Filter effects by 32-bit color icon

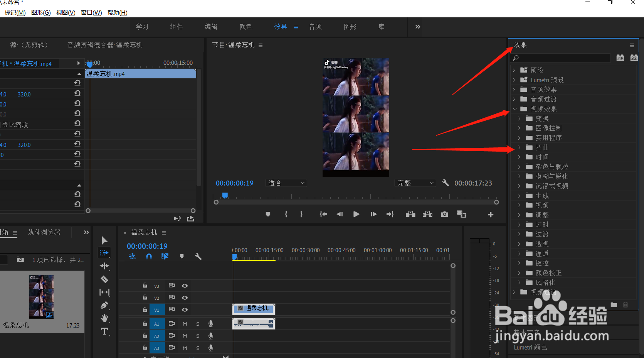point(634,58)
